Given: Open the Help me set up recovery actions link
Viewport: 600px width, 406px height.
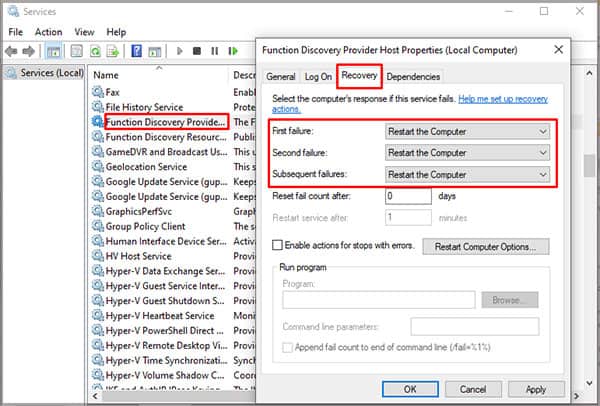Looking at the screenshot, I should [502, 99].
